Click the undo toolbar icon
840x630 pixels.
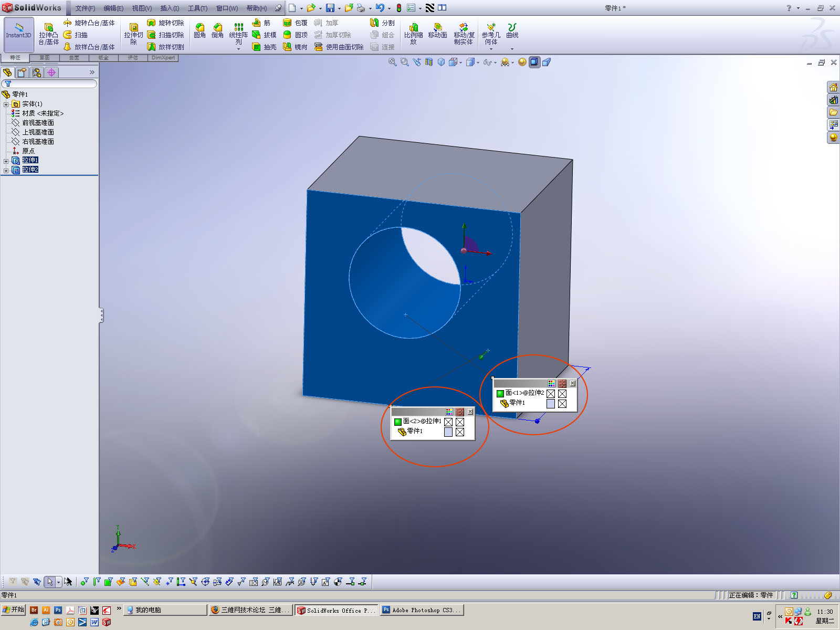pos(380,8)
